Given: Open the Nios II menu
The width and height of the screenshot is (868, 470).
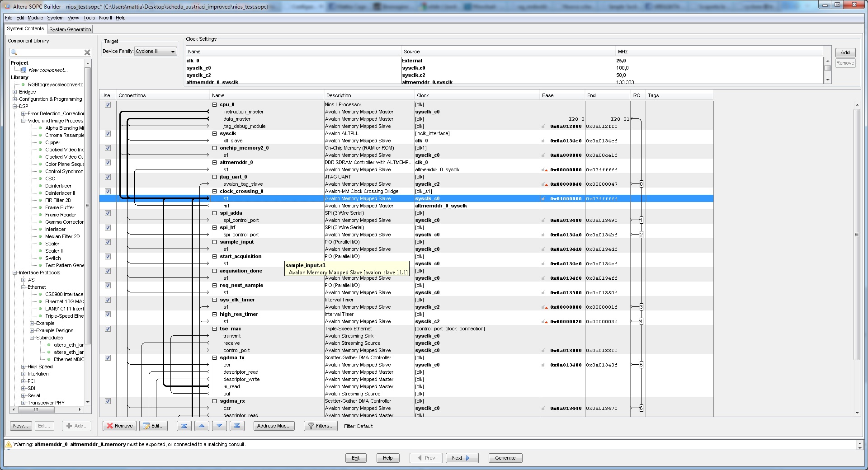Looking at the screenshot, I should 105,18.
